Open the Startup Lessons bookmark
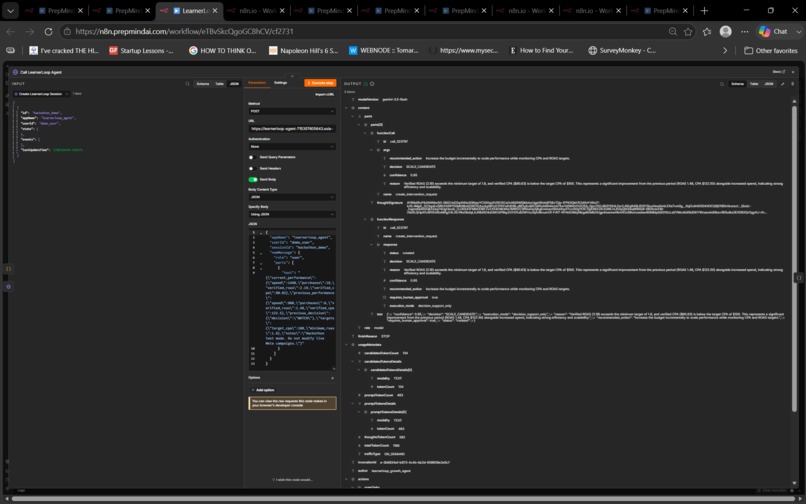 [141, 50]
